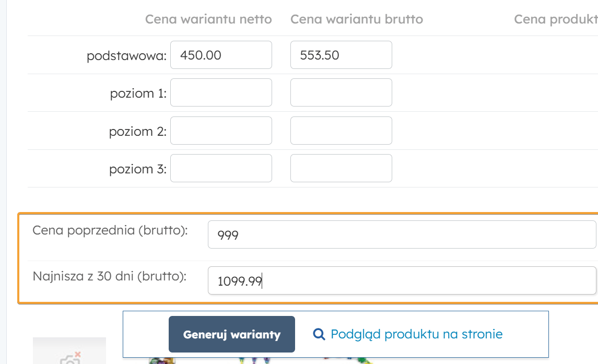Viewport: 598px width, 364px height.
Task: Click the Cena wariantu brutto column header
Action: 356,19
